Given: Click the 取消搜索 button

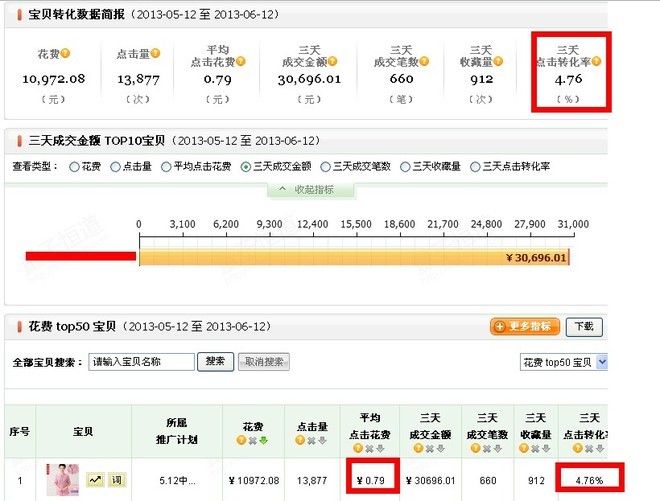Looking at the screenshot, I should (264, 362).
